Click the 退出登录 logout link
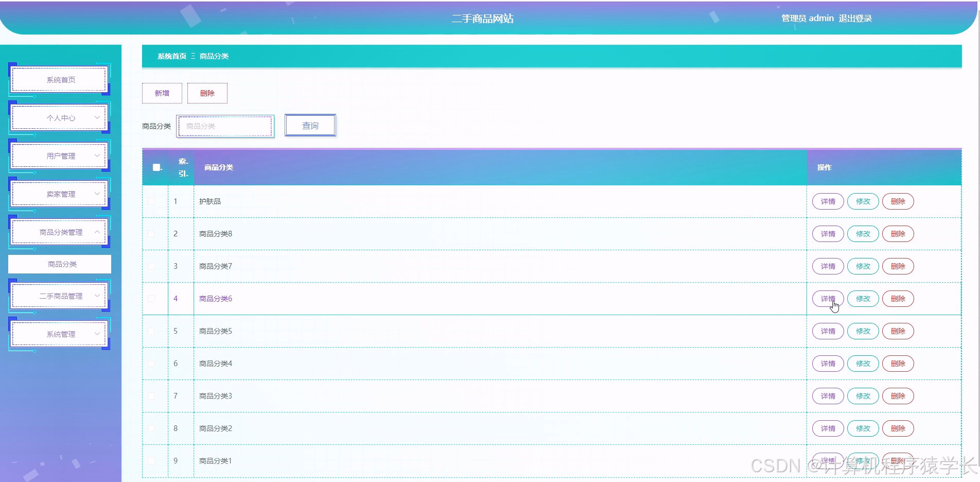This screenshot has height=482, width=980. click(855, 19)
